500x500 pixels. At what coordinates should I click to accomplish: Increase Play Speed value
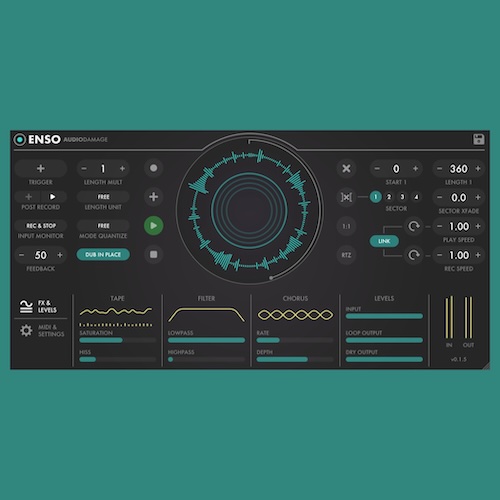tap(478, 226)
